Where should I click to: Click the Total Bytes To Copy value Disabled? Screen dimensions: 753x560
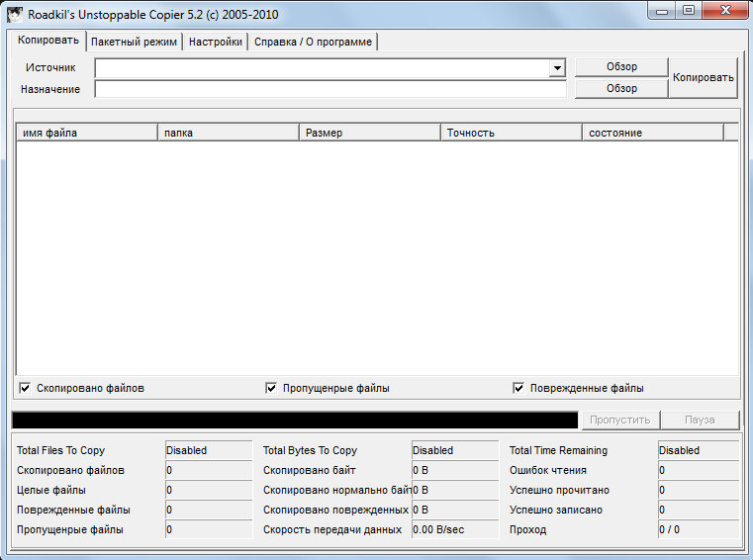click(x=455, y=450)
